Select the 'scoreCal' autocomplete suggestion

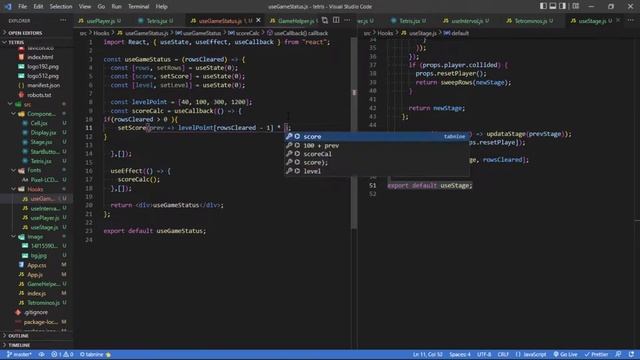pyautogui.click(x=377, y=154)
